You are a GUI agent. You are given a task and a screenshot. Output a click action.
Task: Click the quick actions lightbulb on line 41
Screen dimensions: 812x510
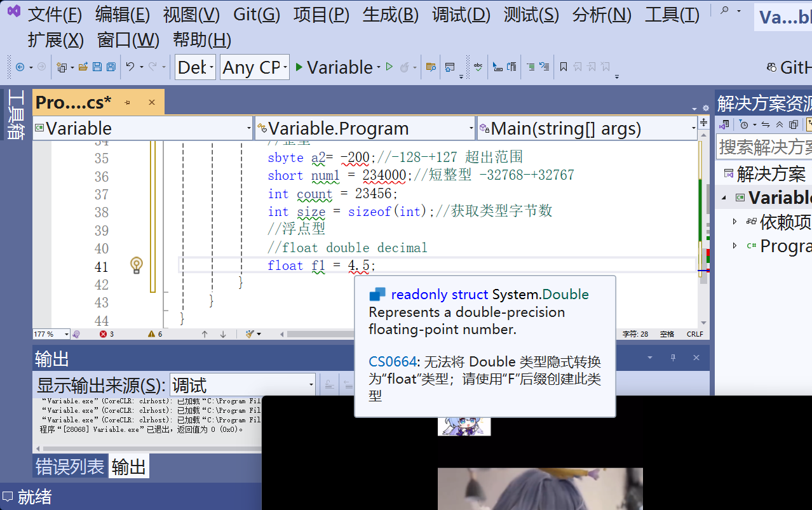click(x=136, y=266)
